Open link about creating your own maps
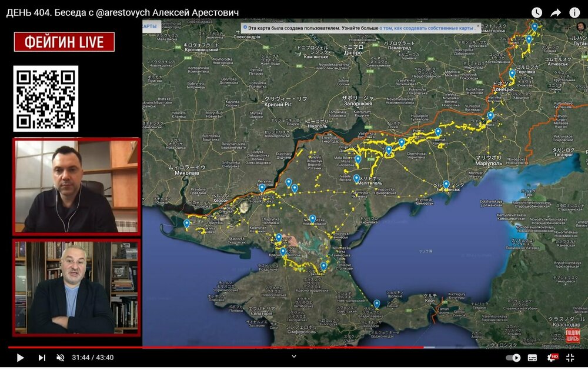Screen dimensions: 588x370 426,28
